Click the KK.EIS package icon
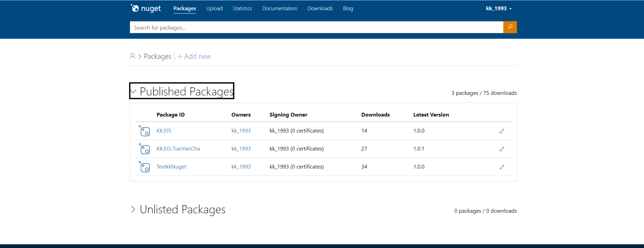Viewport: 644px width, 248px height. pyautogui.click(x=145, y=131)
